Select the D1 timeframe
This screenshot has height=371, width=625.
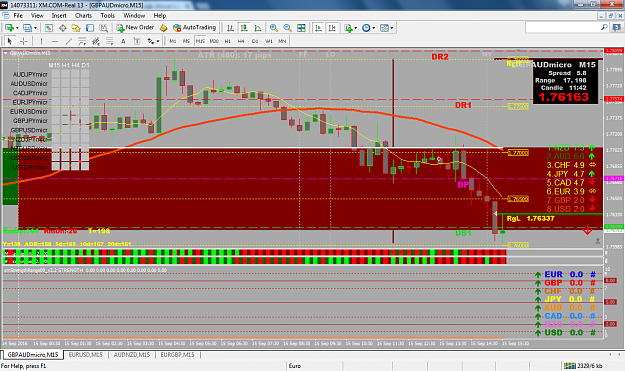point(255,41)
